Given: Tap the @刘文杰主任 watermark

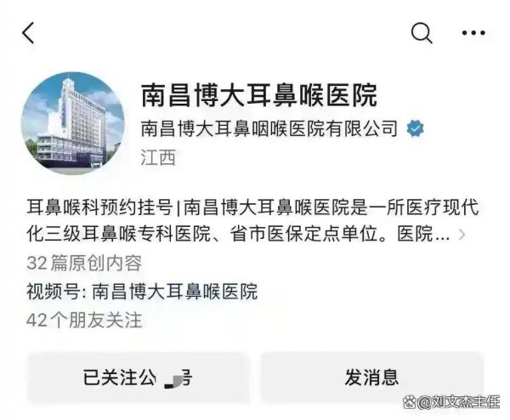Looking at the screenshot, I should pyautogui.click(x=460, y=402).
